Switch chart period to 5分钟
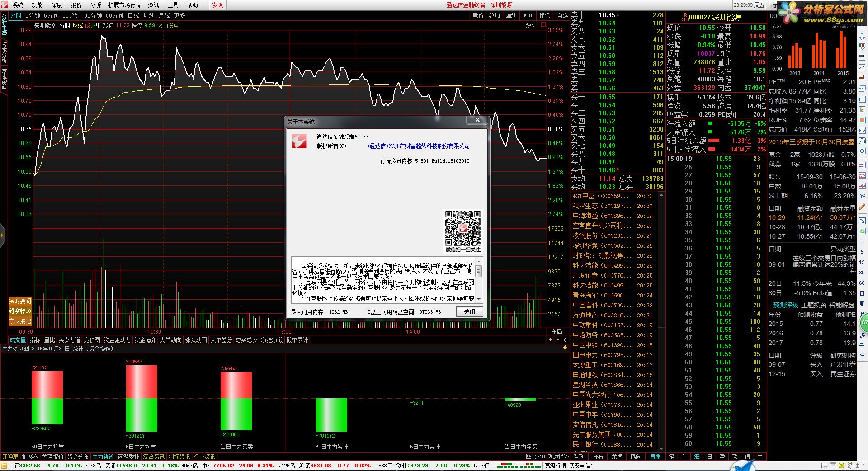This screenshot has height=471, width=868. pos(51,15)
